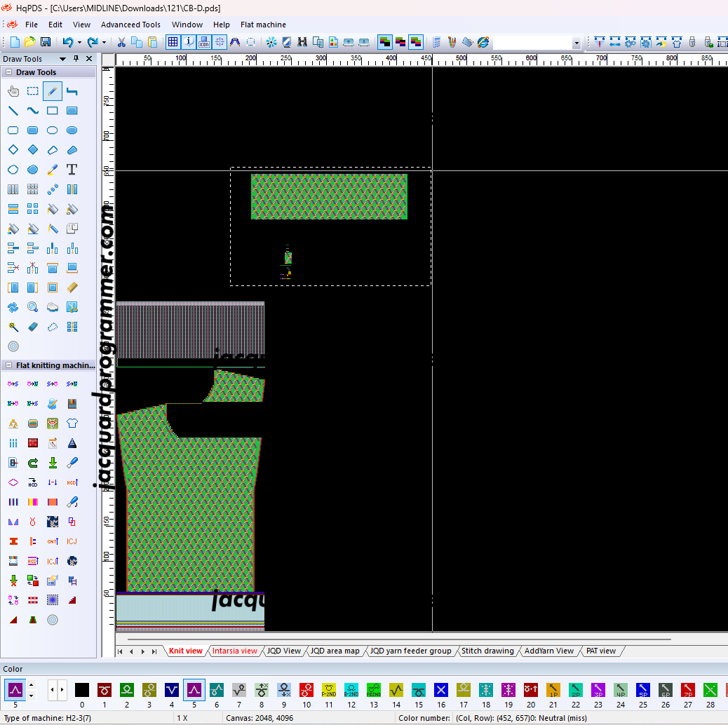728x725 pixels.
Task: Select the filled diamond shape tool
Action: 33,150
